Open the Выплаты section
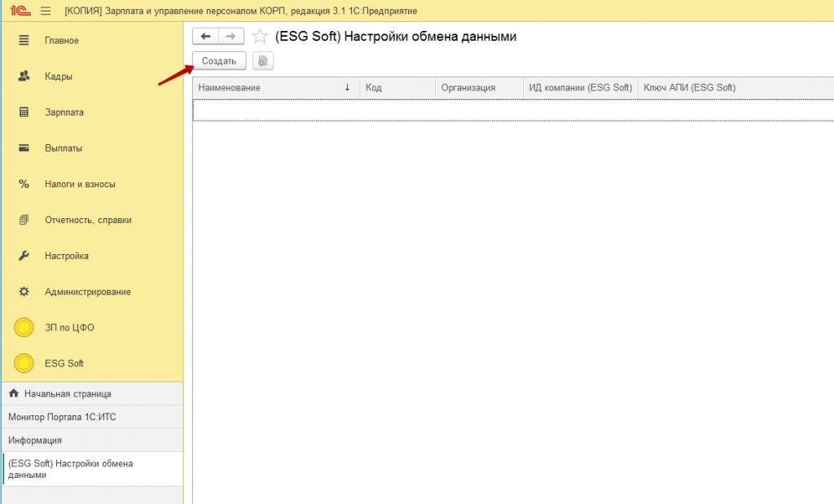This screenshot has height=504, width=834. [x=64, y=148]
